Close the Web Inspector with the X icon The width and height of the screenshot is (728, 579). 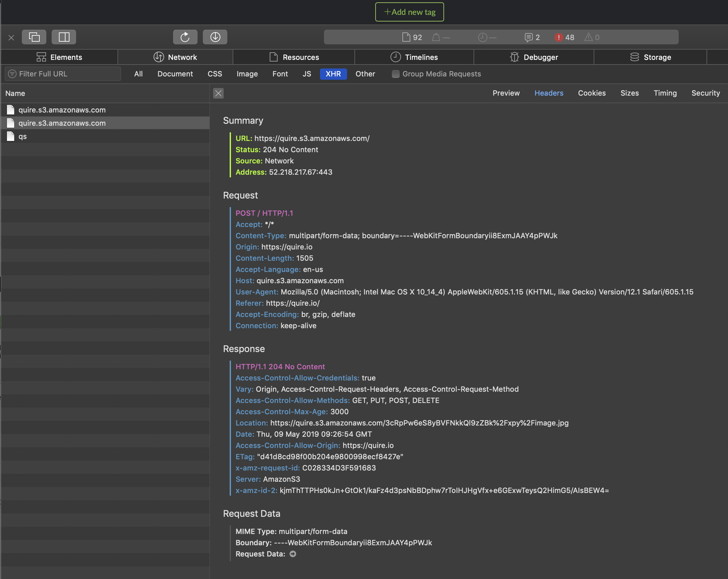tap(11, 37)
